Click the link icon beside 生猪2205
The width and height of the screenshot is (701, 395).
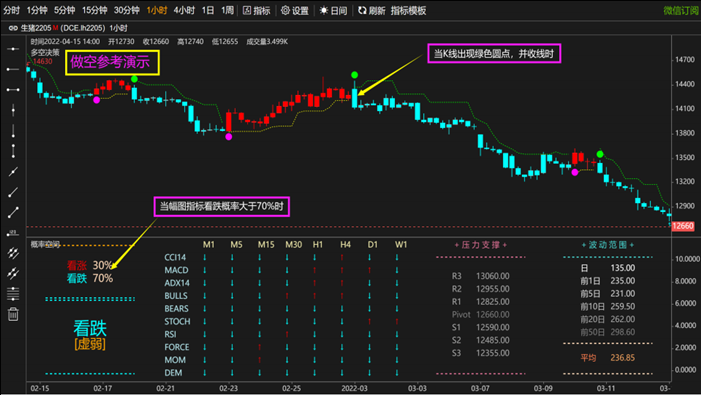pos(13,28)
